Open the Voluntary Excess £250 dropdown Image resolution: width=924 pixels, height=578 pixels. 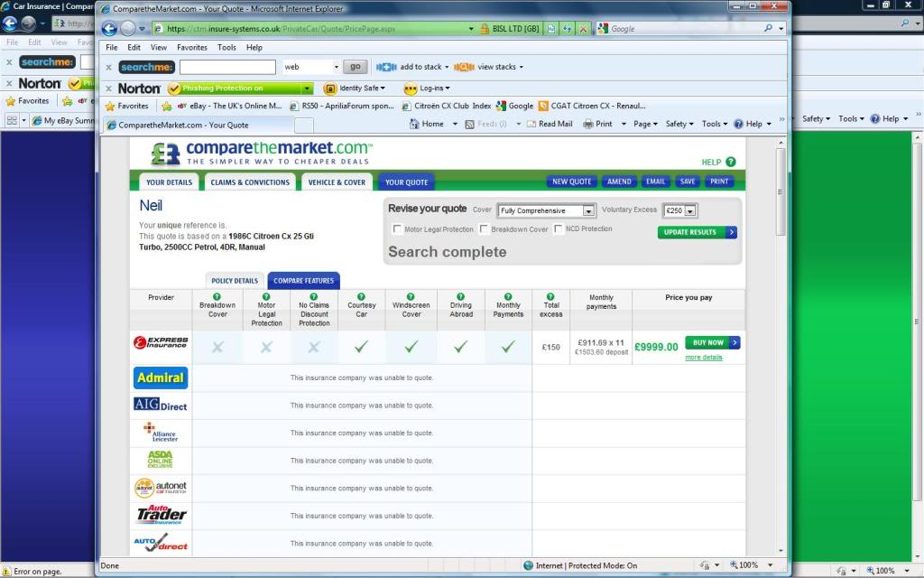(679, 210)
